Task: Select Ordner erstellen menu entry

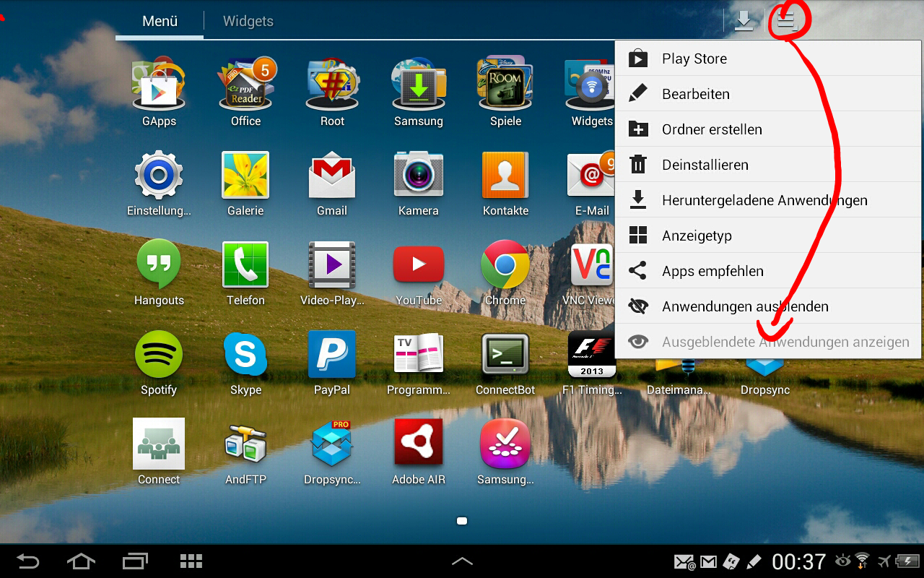Action: (x=768, y=129)
